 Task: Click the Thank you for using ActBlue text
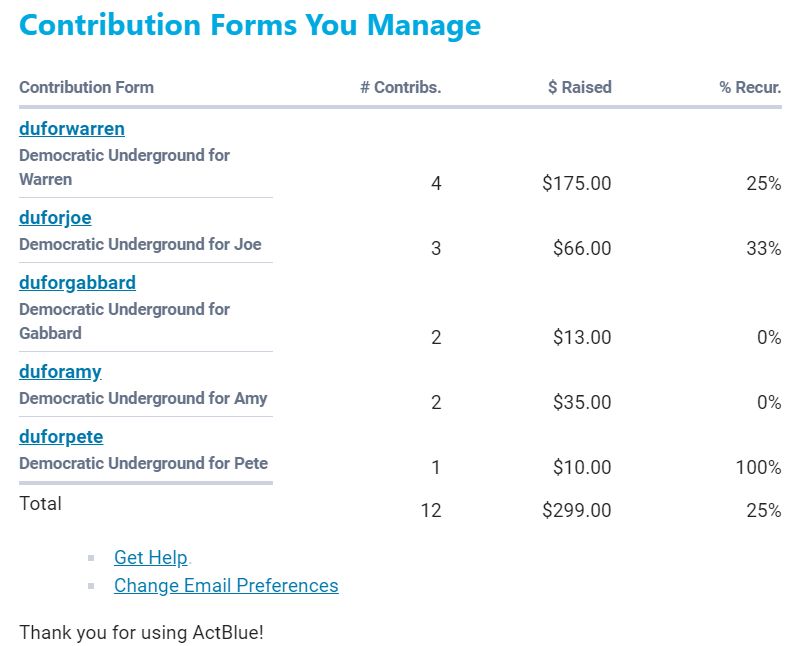141,632
